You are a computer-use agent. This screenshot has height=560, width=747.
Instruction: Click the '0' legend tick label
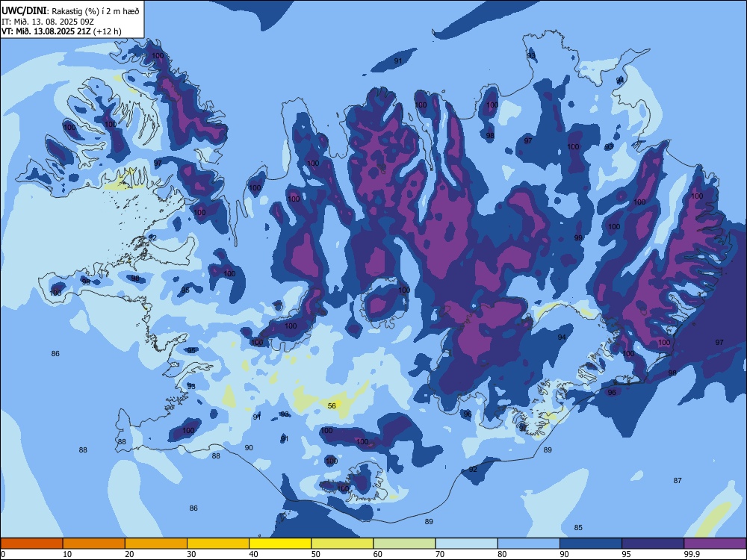[3, 554]
